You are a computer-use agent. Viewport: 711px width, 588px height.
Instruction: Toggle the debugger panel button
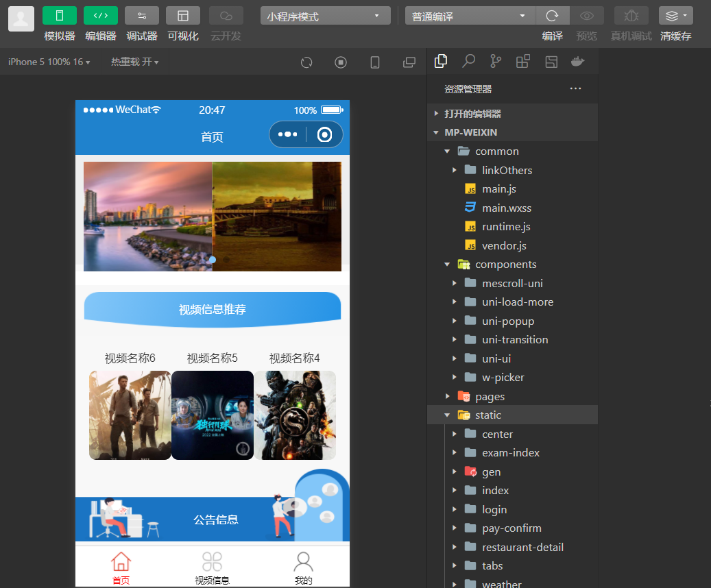coord(142,16)
